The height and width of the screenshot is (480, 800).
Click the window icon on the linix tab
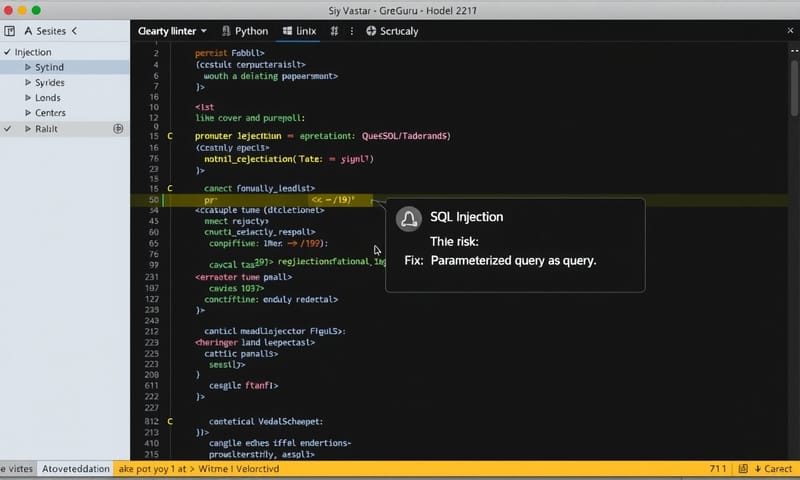point(289,31)
